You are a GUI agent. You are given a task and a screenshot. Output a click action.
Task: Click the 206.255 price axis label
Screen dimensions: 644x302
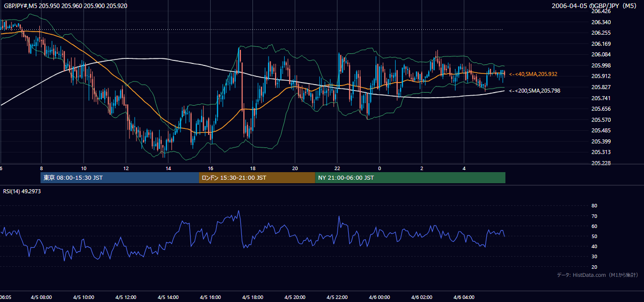601,33
